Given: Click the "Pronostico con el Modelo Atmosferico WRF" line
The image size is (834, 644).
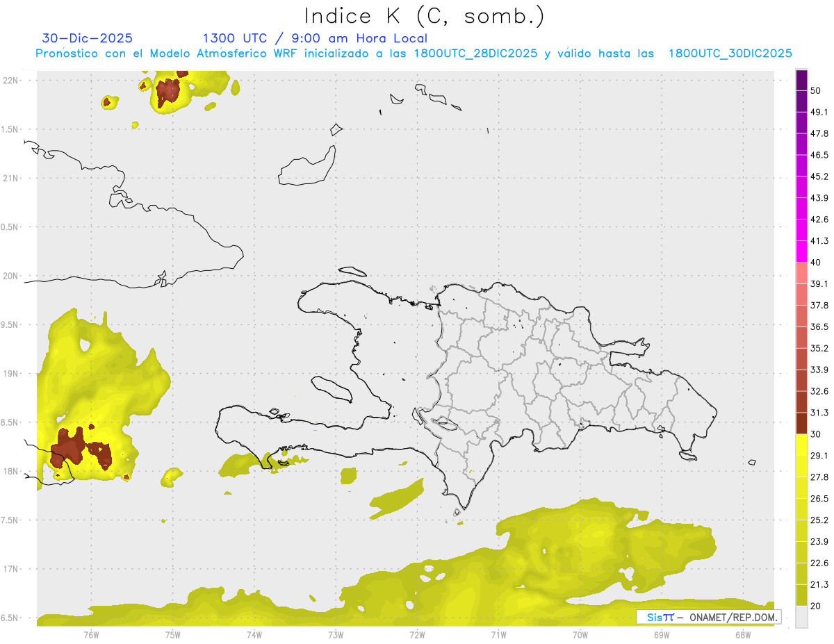Looking at the screenshot, I should (414, 53).
